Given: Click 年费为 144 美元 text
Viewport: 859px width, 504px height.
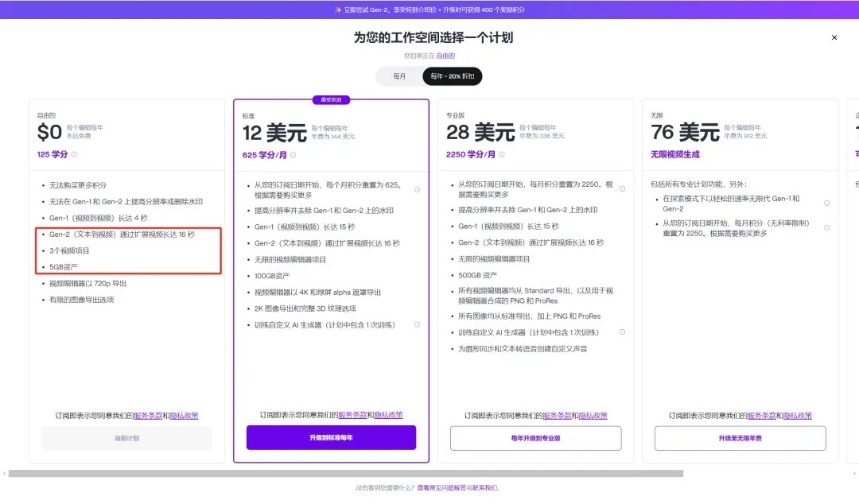Looking at the screenshot, I should point(333,137).
